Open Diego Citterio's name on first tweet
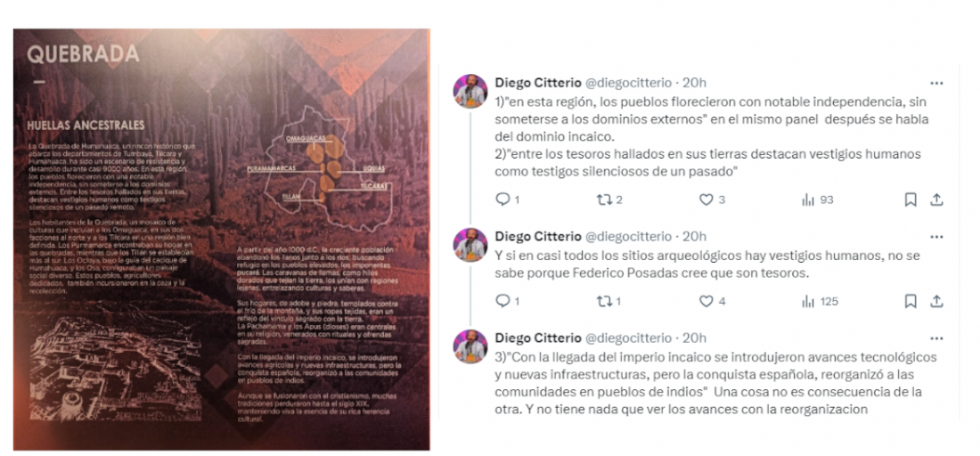Screen dimensions: 980x456 click(537, 83)
